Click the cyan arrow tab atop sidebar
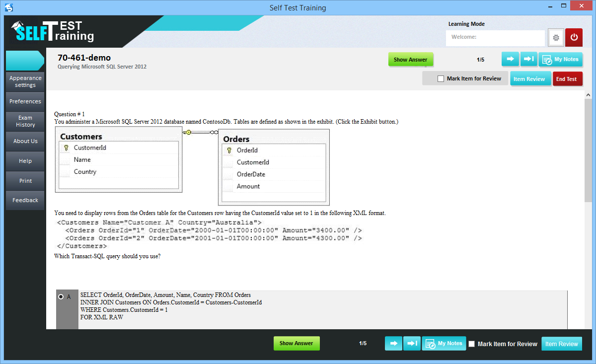This screenshot has width=596, height=364. [x=25, y=61]
